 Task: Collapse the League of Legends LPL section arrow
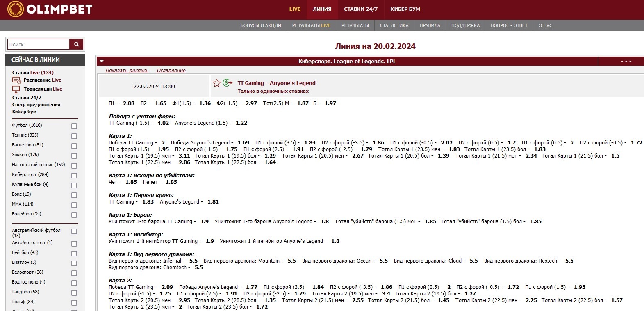coord(102,61)
